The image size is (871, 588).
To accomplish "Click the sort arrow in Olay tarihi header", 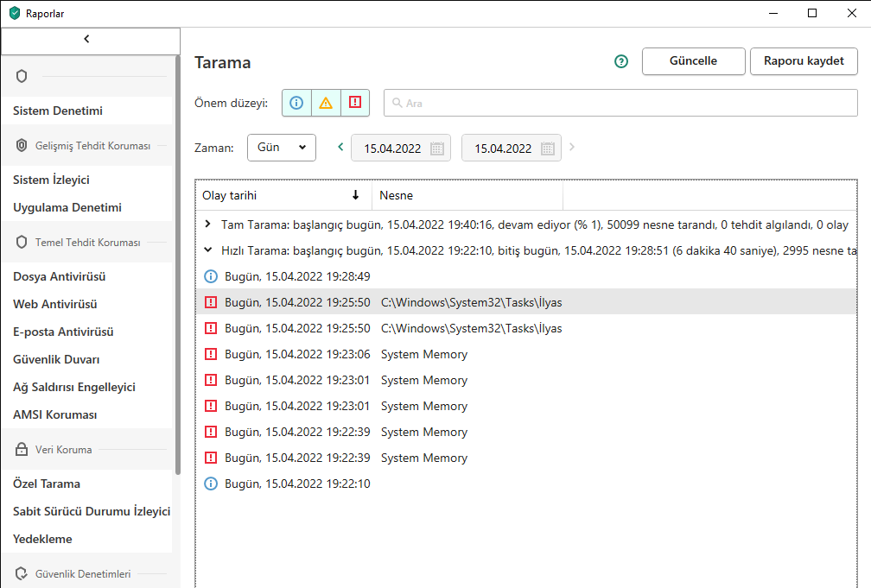I will [355, 195].
